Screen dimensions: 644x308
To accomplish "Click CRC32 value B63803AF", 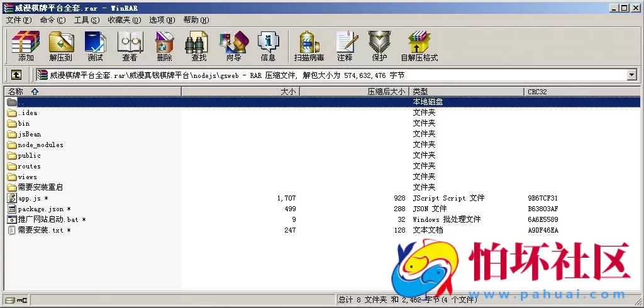I will 543,209.
